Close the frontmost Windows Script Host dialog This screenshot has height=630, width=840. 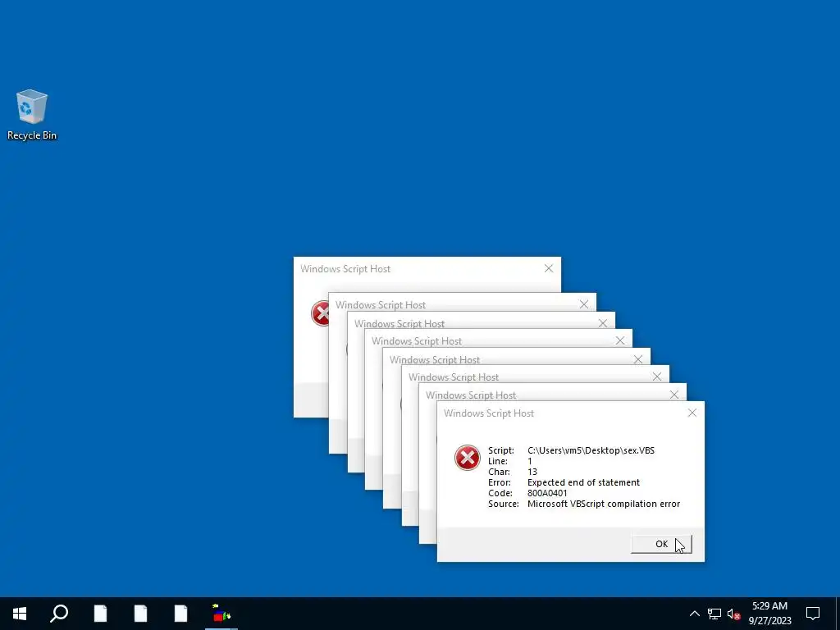pos(692,413)
